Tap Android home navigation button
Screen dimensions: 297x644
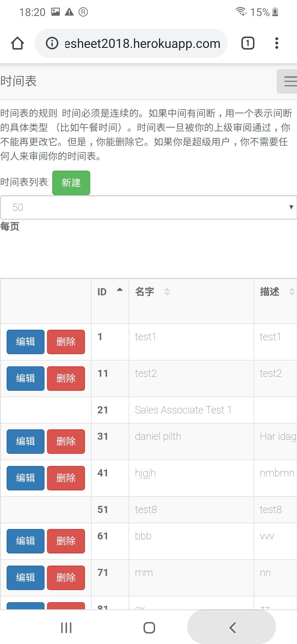(x=149, y=628)
